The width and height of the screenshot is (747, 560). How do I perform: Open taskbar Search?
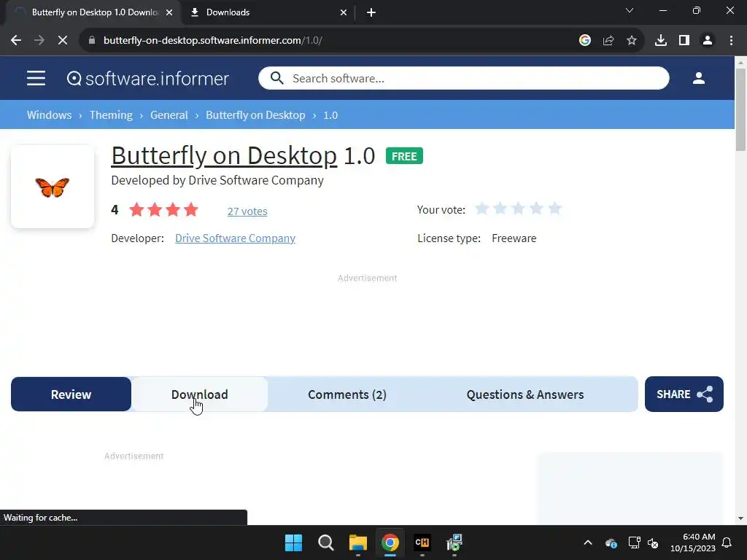coord(326,542)
